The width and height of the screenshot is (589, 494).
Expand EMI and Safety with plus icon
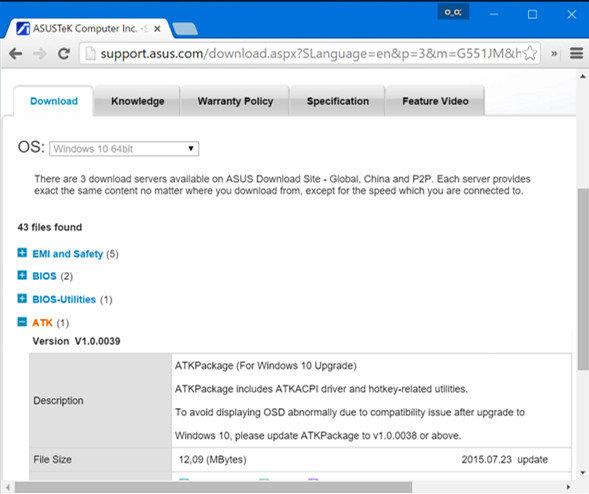click(22, 253)
